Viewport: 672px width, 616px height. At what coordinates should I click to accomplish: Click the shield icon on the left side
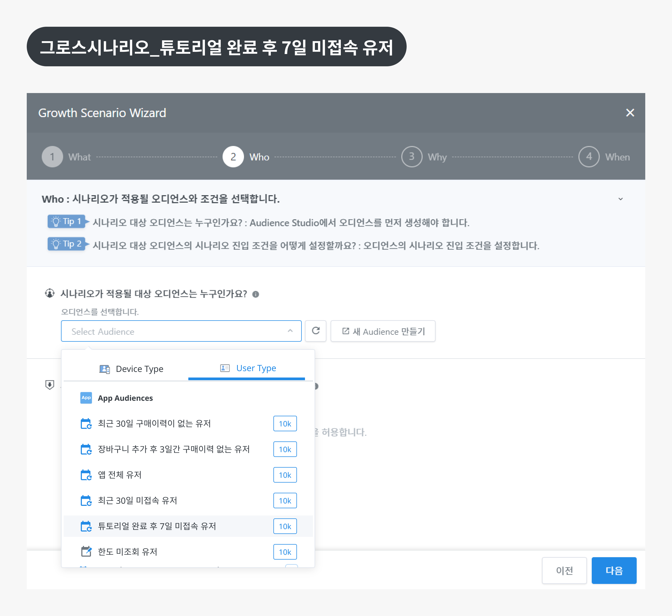(x=49, y=384)
